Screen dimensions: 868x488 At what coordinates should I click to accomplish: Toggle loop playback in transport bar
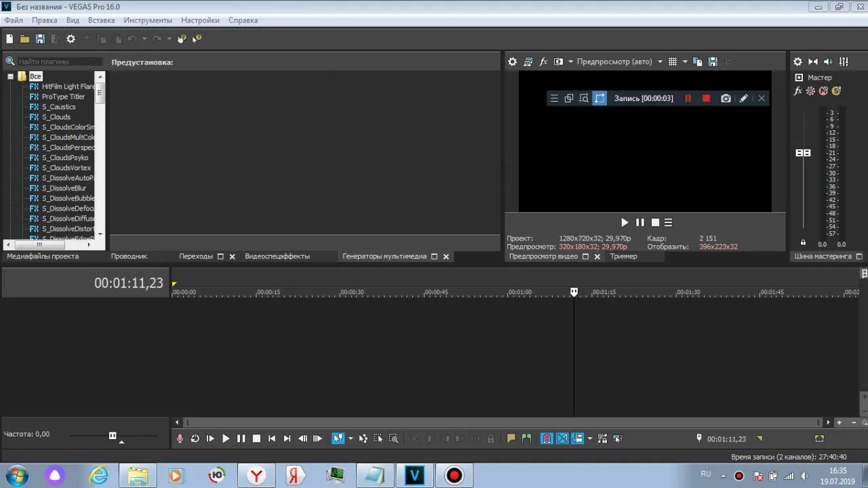pos(195,439)
